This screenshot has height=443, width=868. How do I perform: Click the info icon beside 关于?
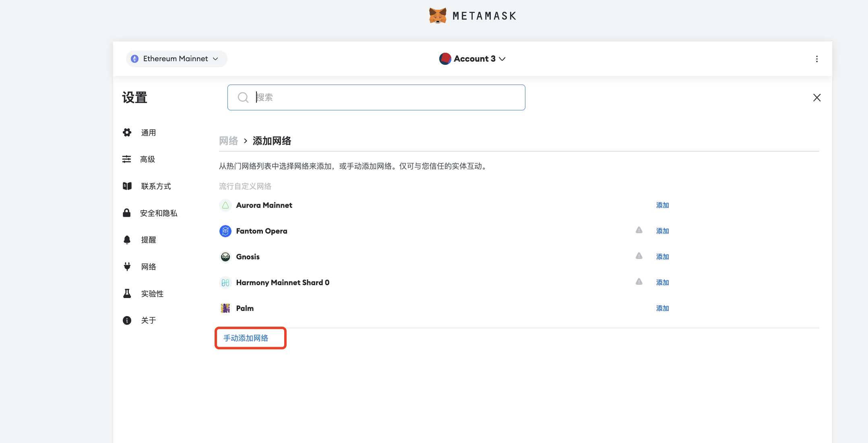click(x=127, y=320)
